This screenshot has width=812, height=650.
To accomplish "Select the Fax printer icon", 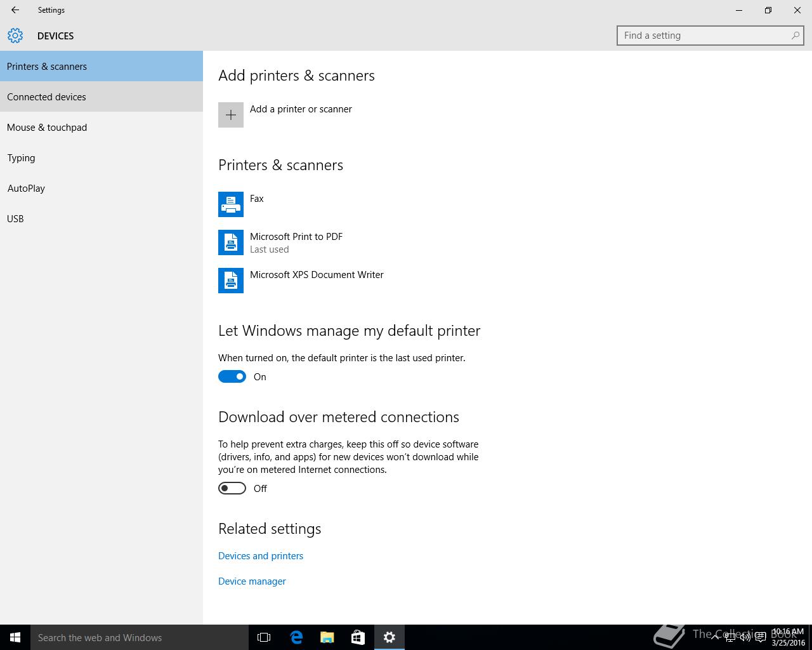I will pos(231,204).
